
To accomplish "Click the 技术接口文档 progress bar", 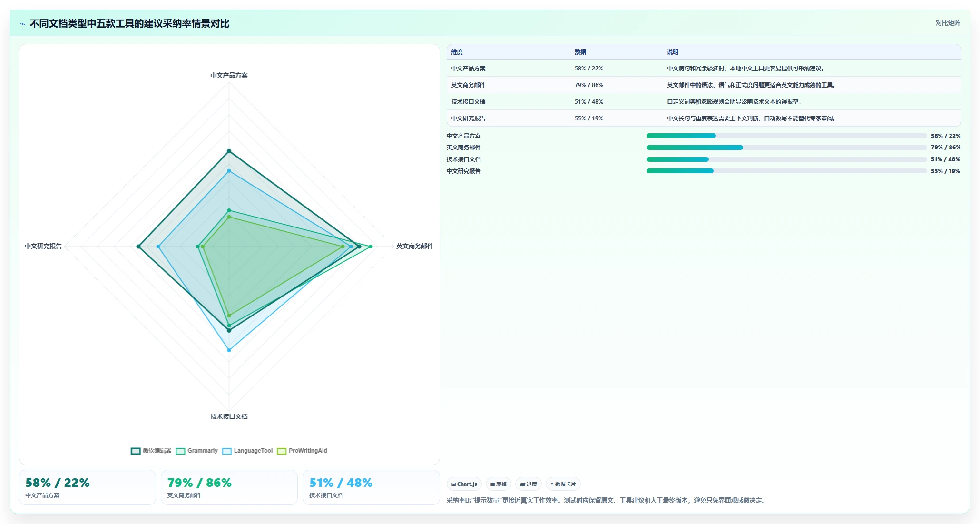I will click(786, 159).
